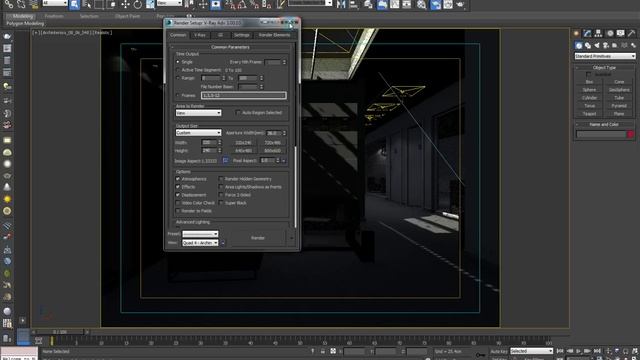Select the Shapes category icon
This screenshot has width=640, height=360.
coord(588,45)
